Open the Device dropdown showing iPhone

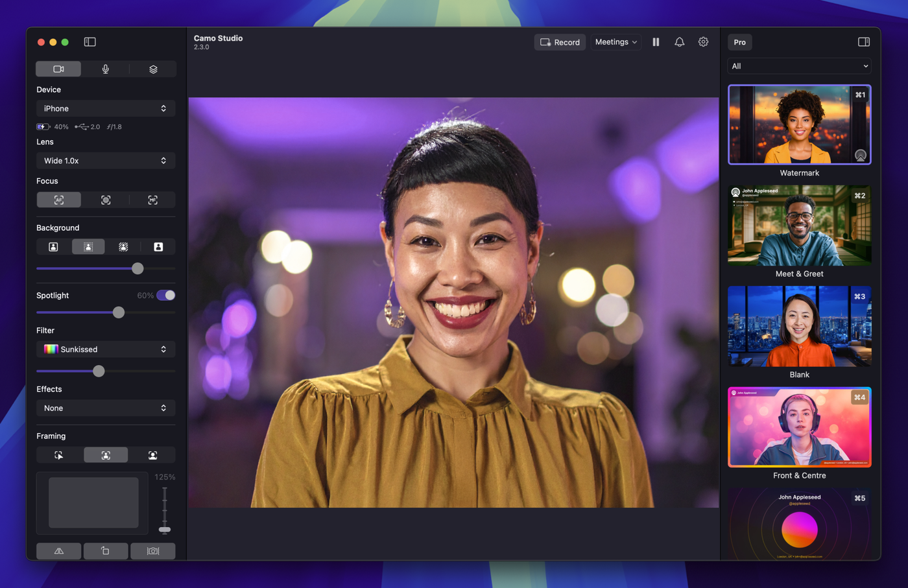(x=105, y=108)
